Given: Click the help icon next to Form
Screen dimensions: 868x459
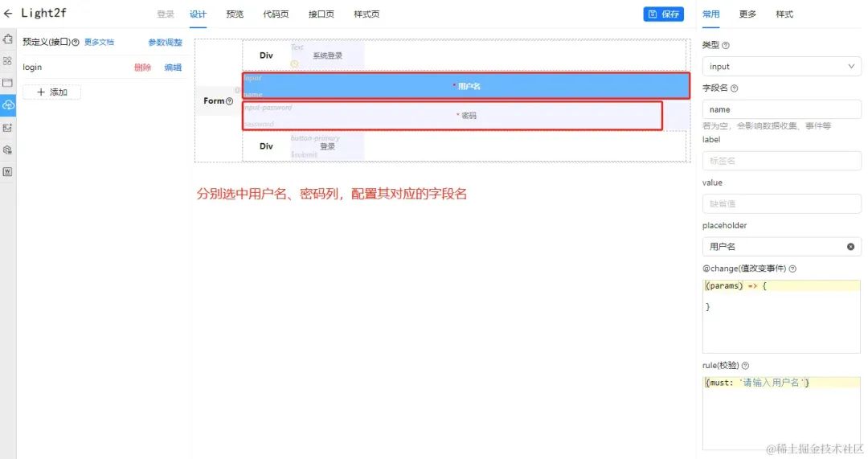Looking at the screenshot, I should pyautogui.click(x=229, y=101).
